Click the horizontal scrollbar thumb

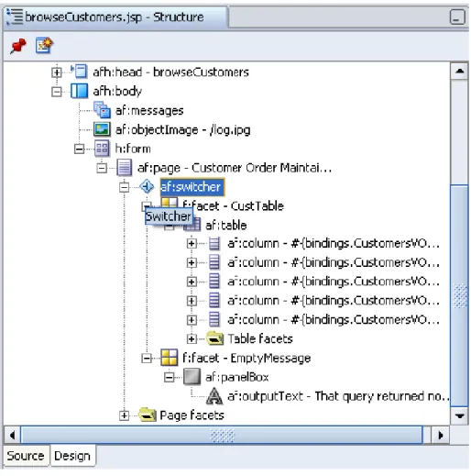222,435
